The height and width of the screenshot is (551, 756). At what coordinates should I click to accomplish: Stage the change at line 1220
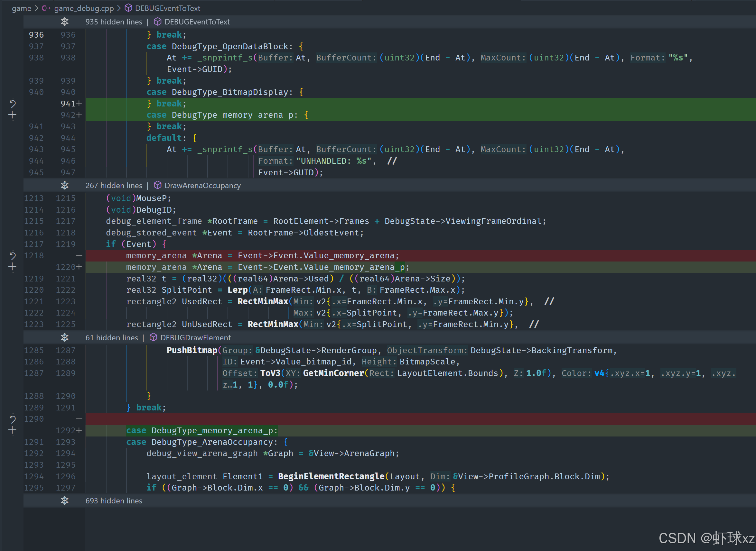[x=12, y=267]
